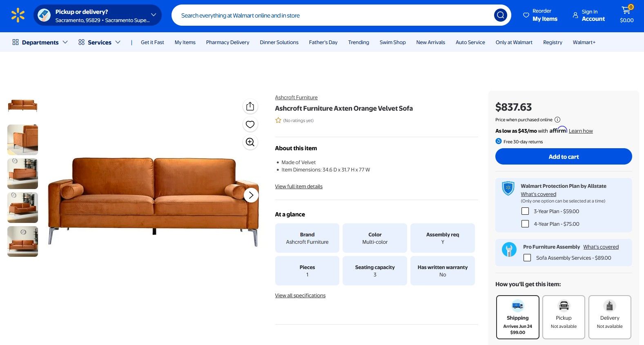Select the second sofa thumbnail image
Image resolution: width=644 pixels, height=345 pixels.
coord(23,140)
